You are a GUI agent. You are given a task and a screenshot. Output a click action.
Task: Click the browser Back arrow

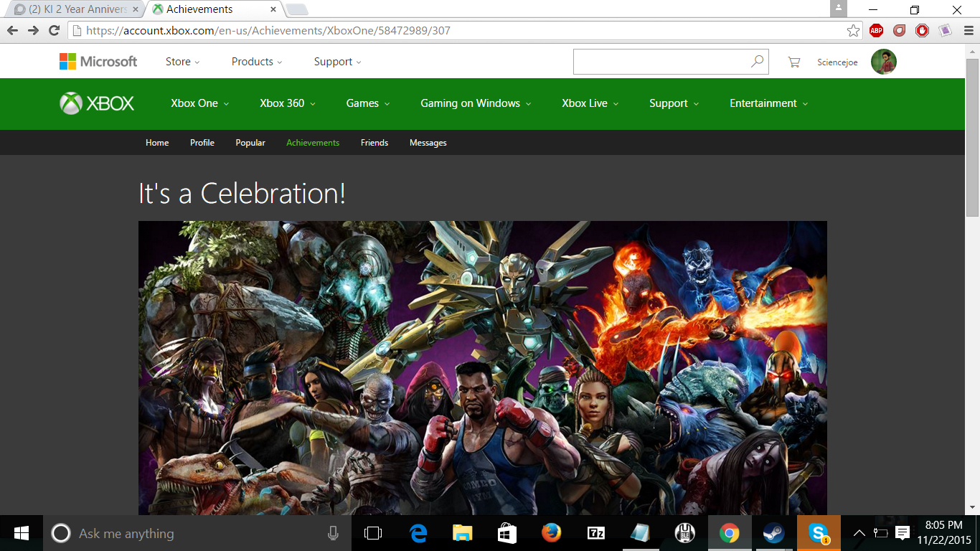point(12,30)
